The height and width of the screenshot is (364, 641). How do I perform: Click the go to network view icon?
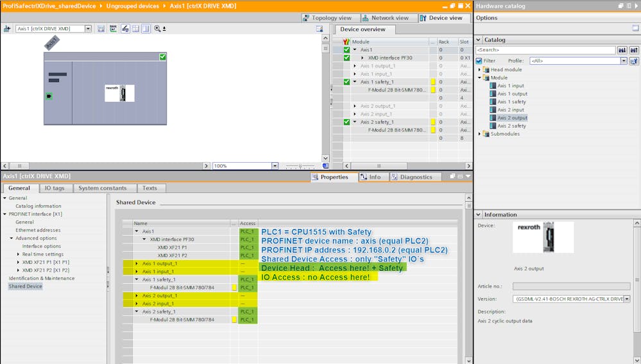coord(7,29)
